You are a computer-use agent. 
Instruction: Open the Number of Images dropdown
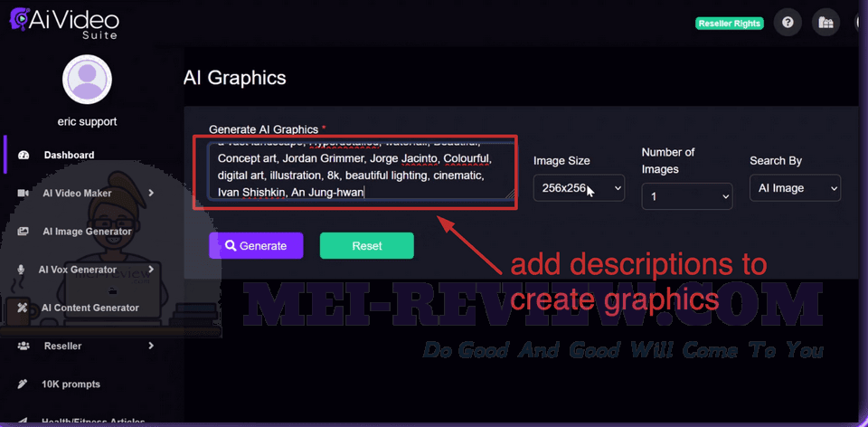[x=687, y=196]
